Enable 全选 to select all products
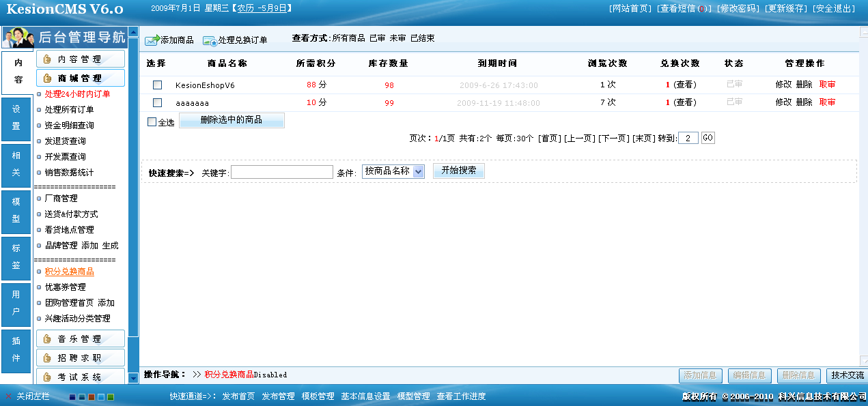This screenshot has height=406, width=868. (x=153, y=120)
